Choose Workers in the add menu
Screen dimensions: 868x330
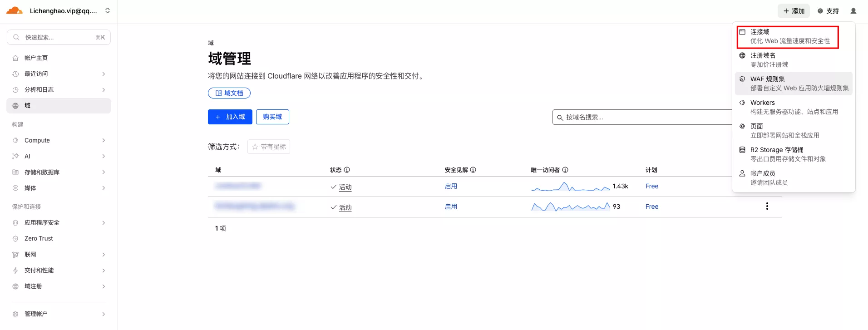point(794,107)
